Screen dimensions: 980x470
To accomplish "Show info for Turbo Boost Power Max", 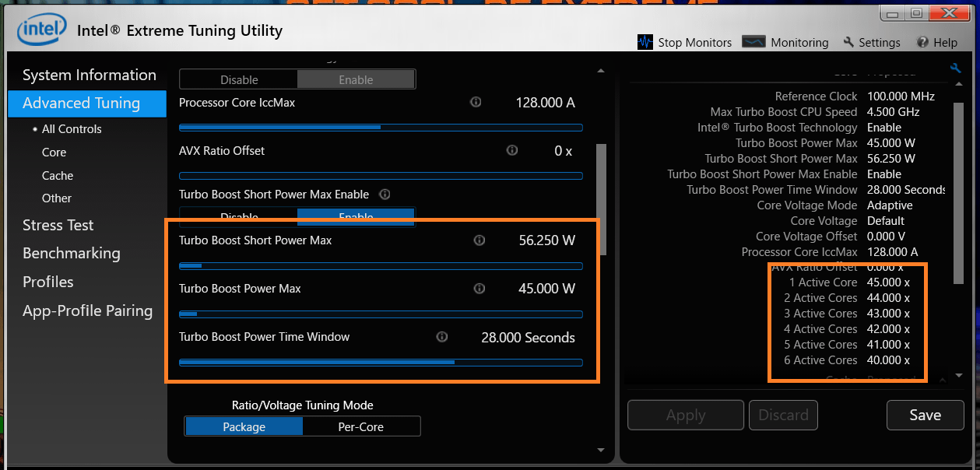I will 479,289.
